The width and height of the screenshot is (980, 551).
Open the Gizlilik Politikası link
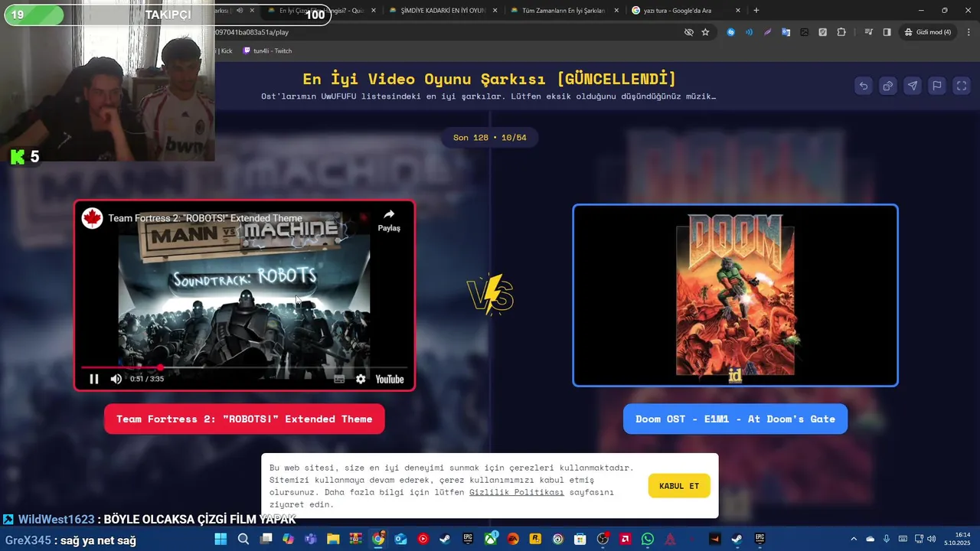pyautogui.click(x=516, y=492)
